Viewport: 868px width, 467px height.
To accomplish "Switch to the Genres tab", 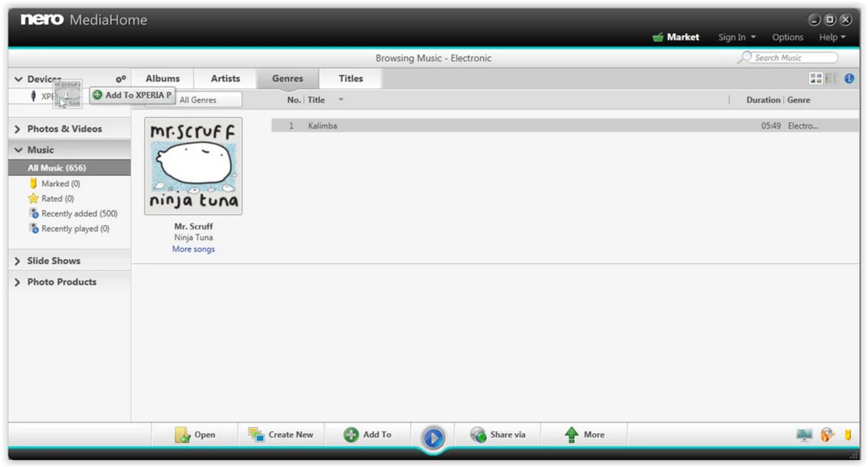I will pos(287,79).
